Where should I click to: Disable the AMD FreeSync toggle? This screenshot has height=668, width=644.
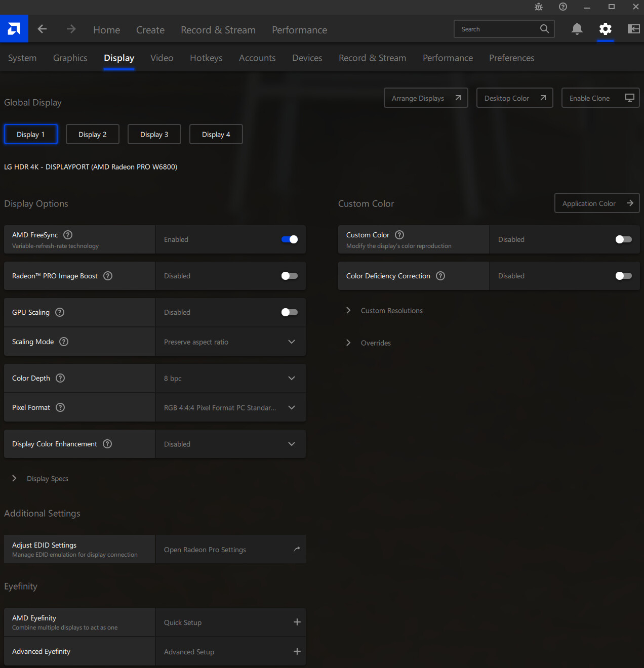coord(290,239)
